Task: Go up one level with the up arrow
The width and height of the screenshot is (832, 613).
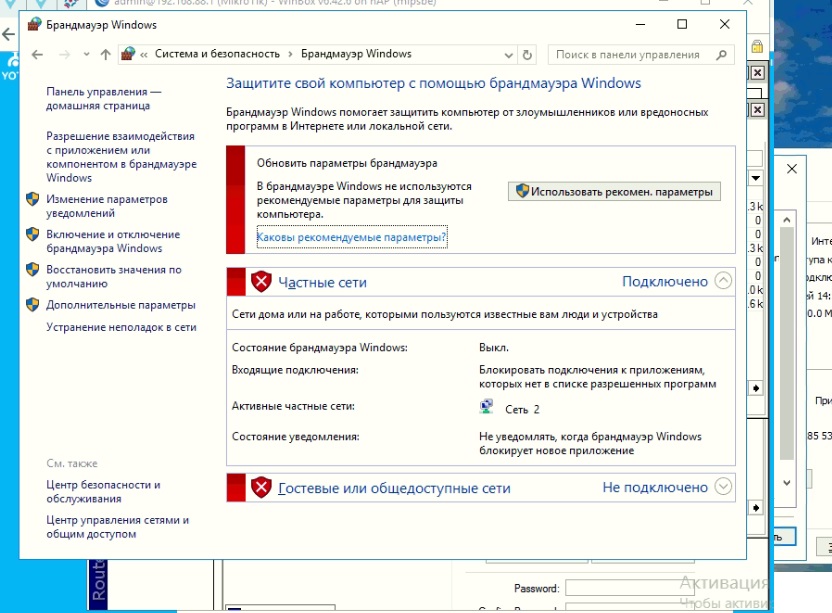Action: coord(106,55)
